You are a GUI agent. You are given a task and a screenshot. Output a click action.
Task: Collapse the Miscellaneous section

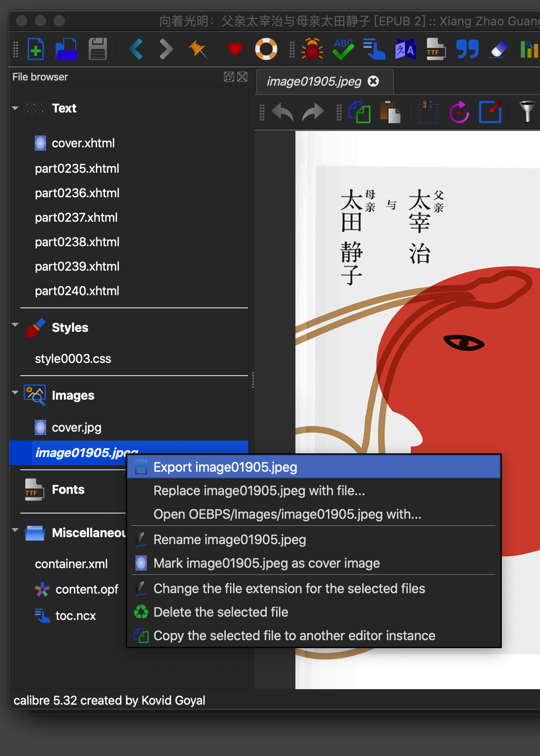(x=15, y=530)
